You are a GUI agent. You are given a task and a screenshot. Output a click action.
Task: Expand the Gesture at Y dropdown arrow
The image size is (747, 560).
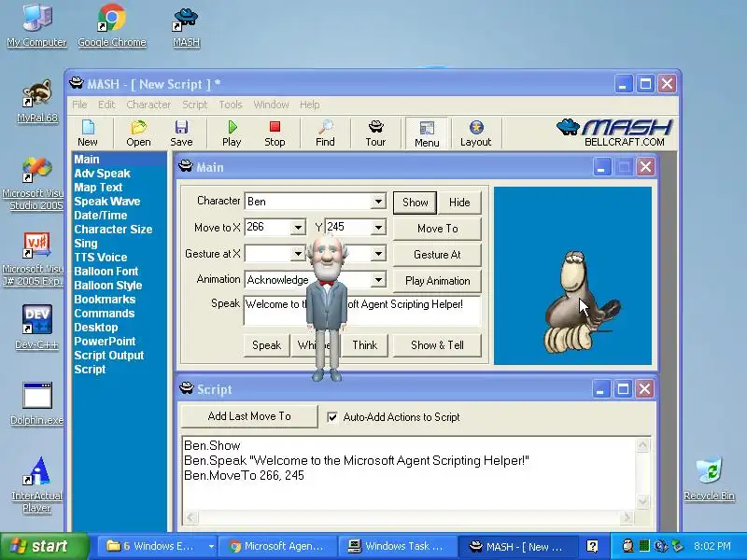pos(378,254)
